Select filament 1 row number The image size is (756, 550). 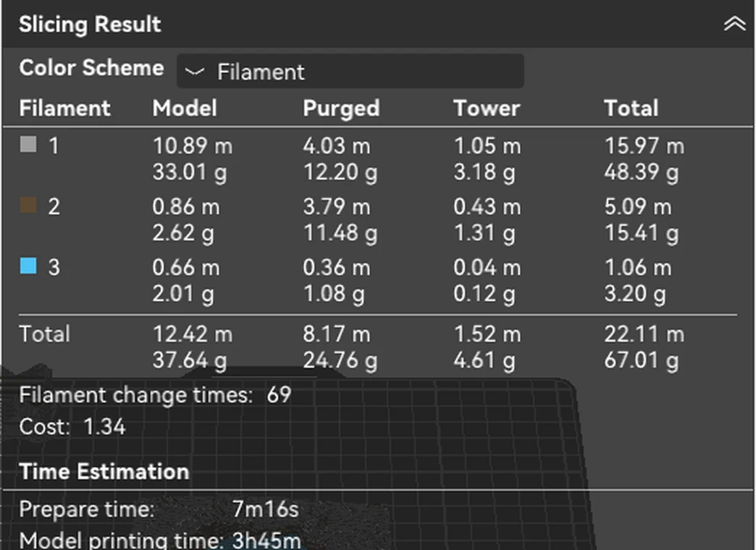tap(54, 145)
